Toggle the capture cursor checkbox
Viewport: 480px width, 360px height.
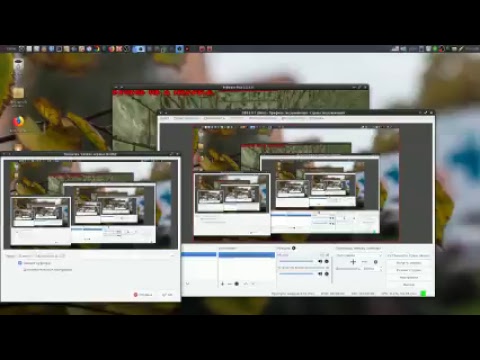[x=20, y=263]
